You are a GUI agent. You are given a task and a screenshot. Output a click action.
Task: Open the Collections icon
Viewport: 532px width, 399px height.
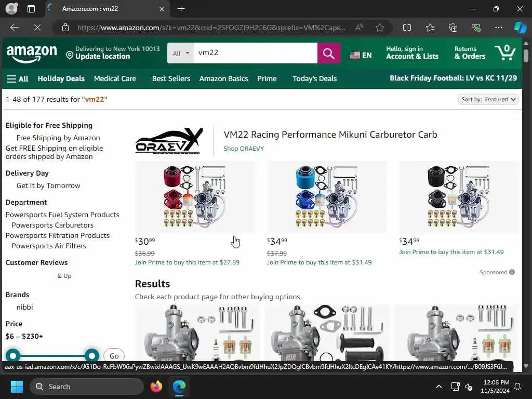click(453, 28)
